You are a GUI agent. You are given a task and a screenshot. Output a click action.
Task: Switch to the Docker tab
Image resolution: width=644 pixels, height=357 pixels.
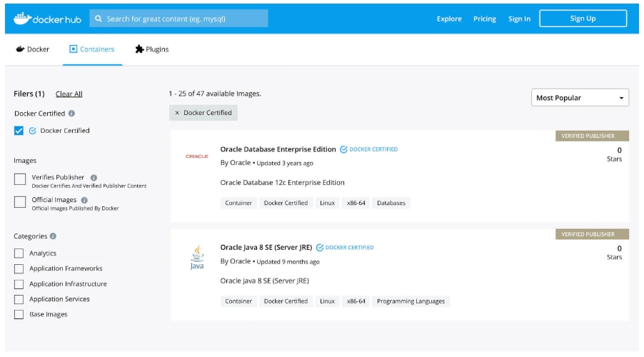click(x=32, y=49)
